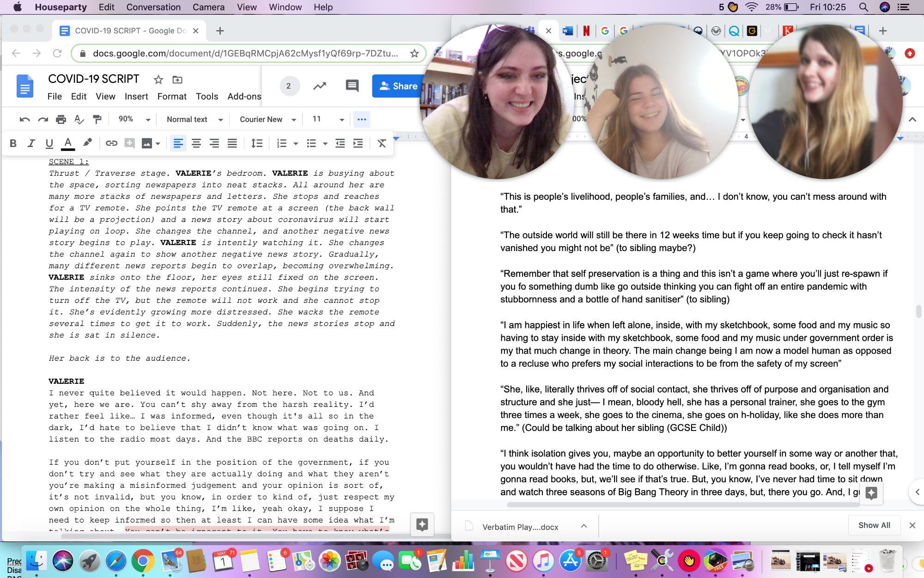Open the text color picker
Screen dimensions: 924x578
(x=68, y=143)
